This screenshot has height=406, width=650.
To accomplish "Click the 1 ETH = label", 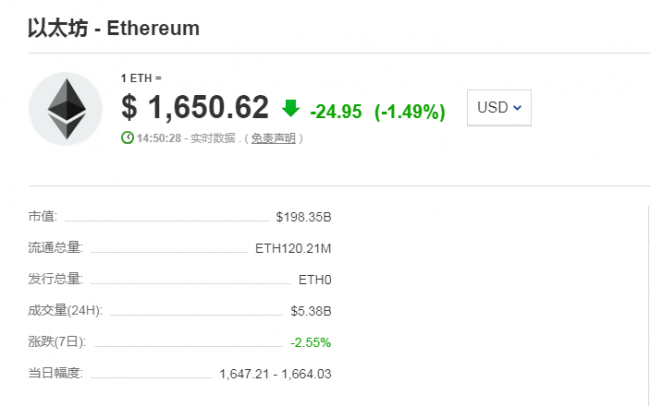I will 141,78.
